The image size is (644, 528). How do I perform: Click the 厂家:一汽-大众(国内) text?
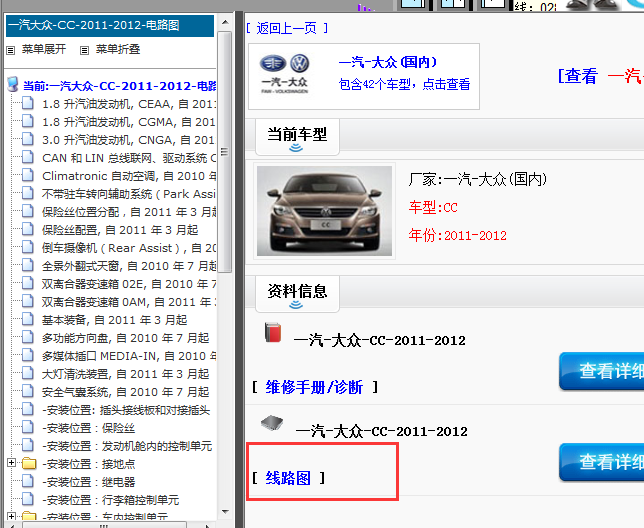(478, 179)
